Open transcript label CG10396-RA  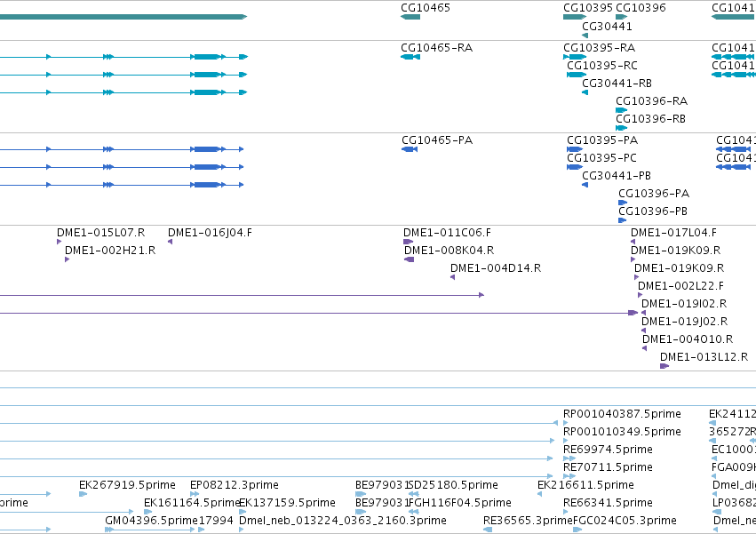tap(651, 101)
